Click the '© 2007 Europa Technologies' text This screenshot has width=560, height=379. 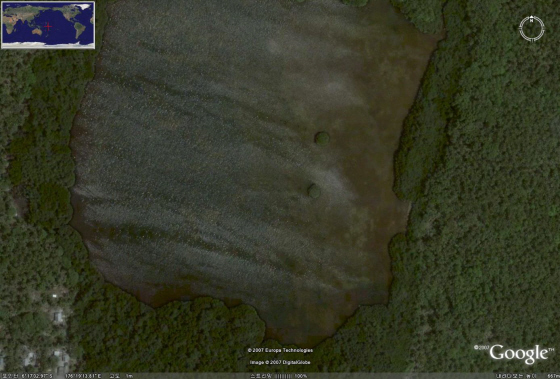pyautogui.click(x=280, y=350)
